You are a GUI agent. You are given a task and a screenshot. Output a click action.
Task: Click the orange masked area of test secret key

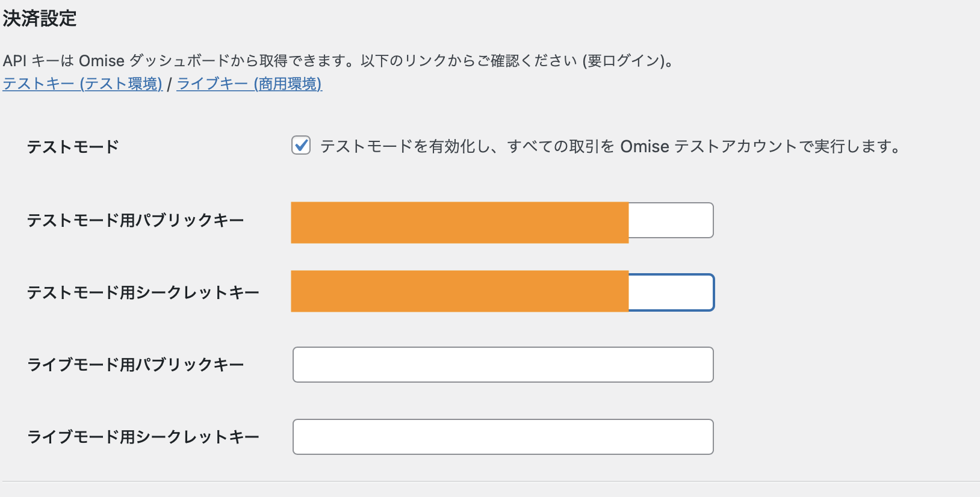click(459, 291)
